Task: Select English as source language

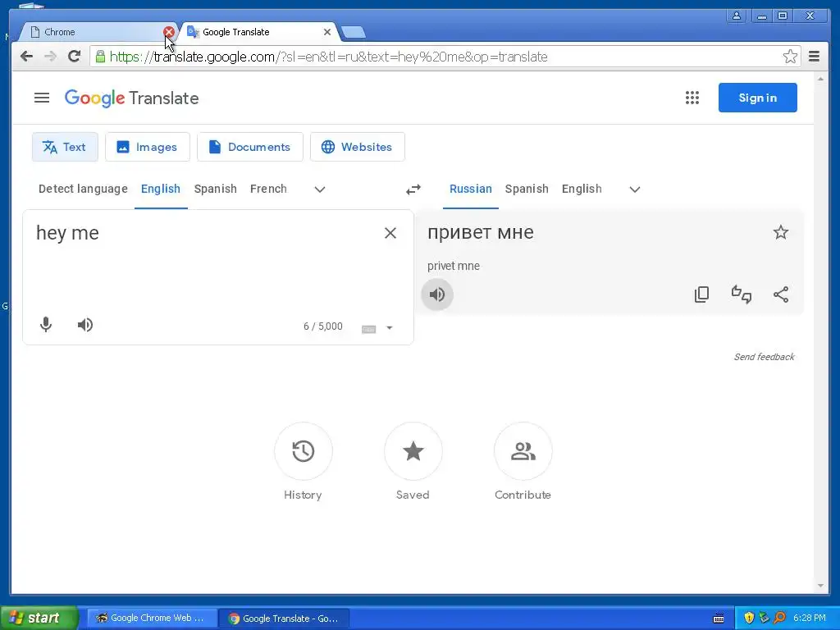Action: [161, 189]
